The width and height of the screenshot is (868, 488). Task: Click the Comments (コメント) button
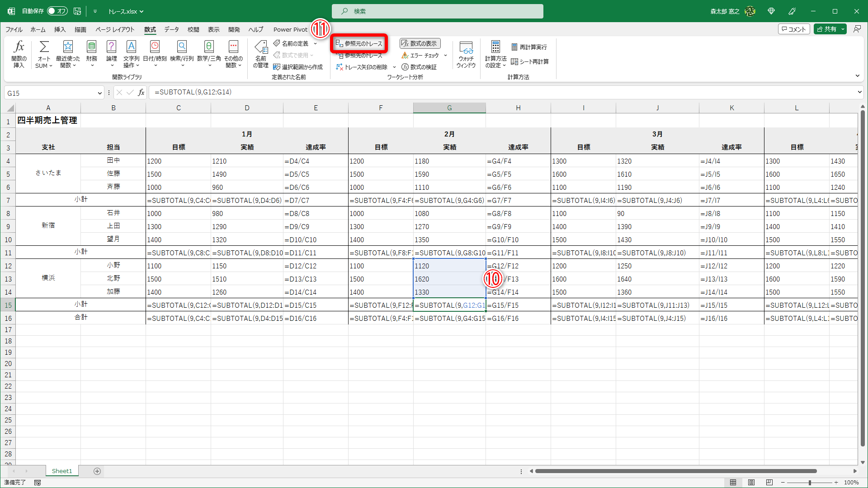pos(793,29)
